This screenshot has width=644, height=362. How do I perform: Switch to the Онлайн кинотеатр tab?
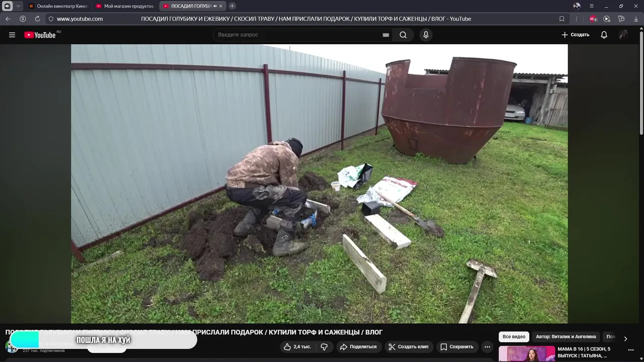(x=58, y=6)
